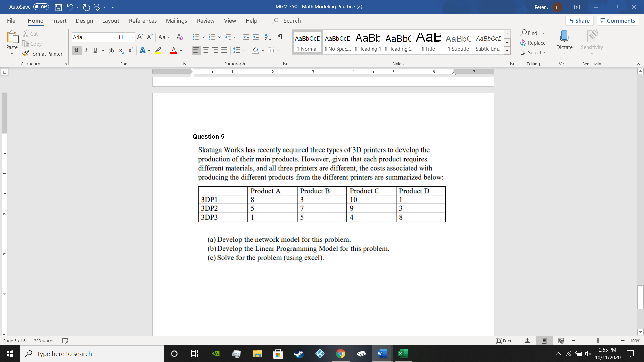Toggle paragraph marks display
Image resolution: width=644 pixels, height=362 pixels.
pyautogui.click(x=280, y=37)
